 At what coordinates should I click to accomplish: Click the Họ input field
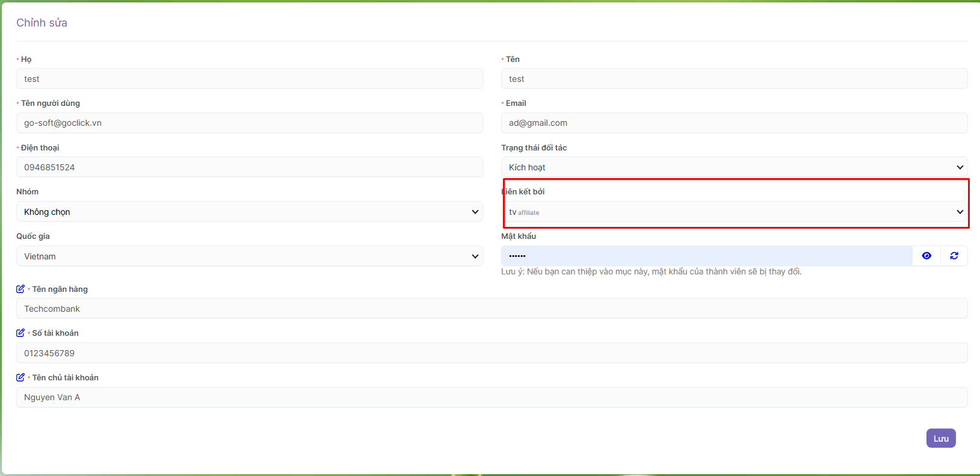coord(249,79)
